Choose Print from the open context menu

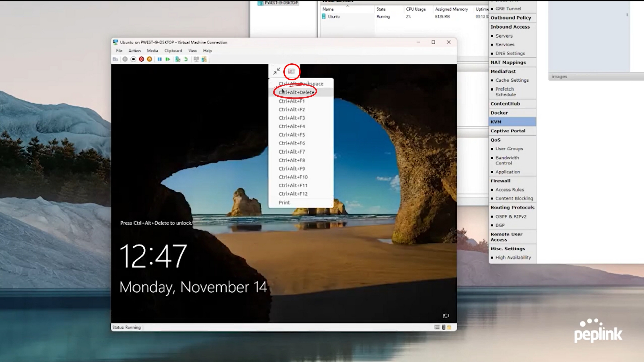284,202
